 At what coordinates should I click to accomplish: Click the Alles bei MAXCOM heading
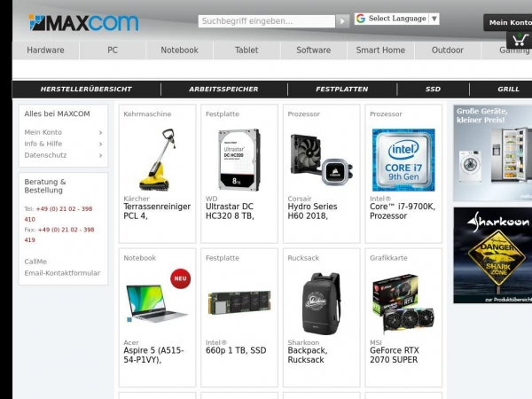tap(57, 113)
